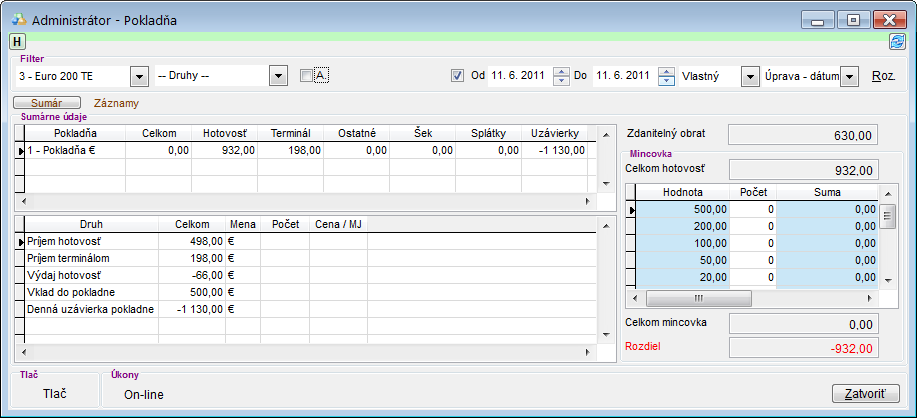
Task: Click the application logo in title bar
Action: pyautogui.click(x=18, y=19)
